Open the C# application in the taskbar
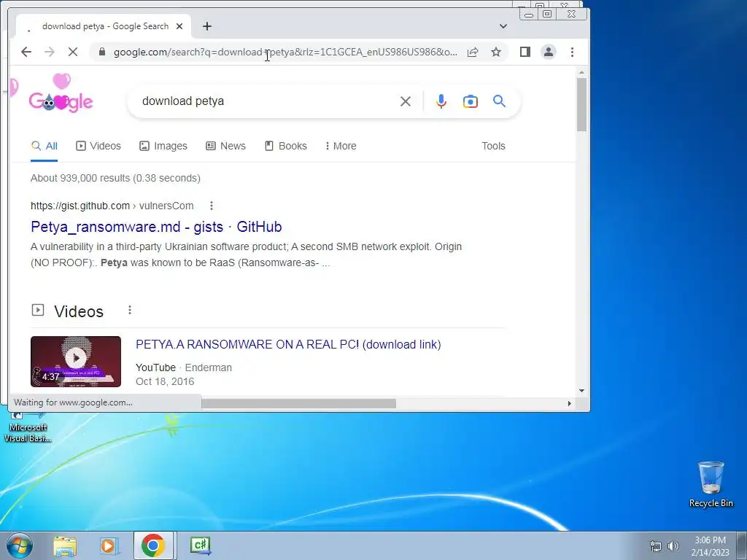 click(200, 545)
